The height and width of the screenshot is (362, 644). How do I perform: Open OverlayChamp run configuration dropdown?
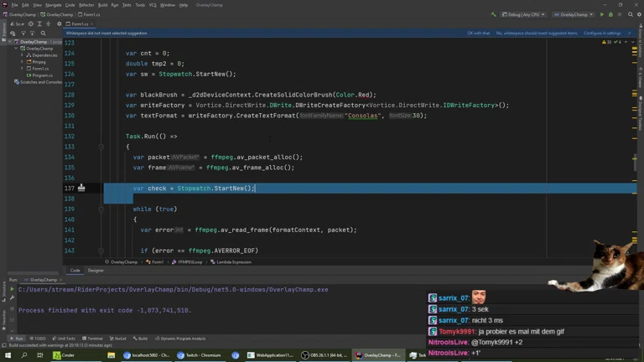pyautogui.click(x=574, y=14)
